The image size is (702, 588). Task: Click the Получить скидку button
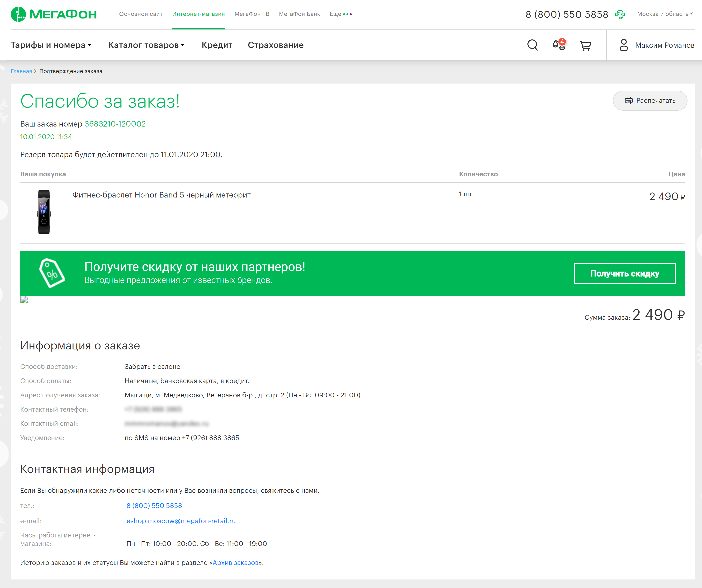[624, 274]
